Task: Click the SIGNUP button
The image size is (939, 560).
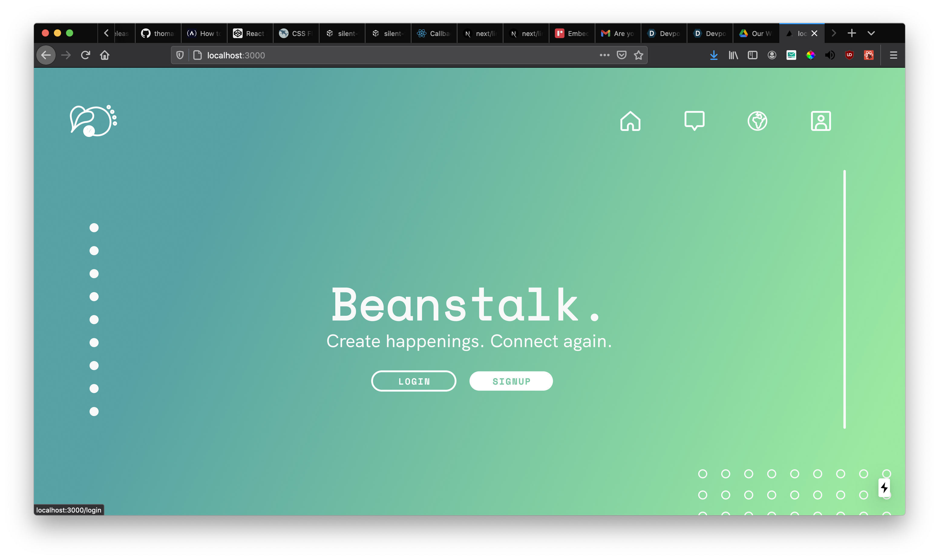Action: point(511,381)
